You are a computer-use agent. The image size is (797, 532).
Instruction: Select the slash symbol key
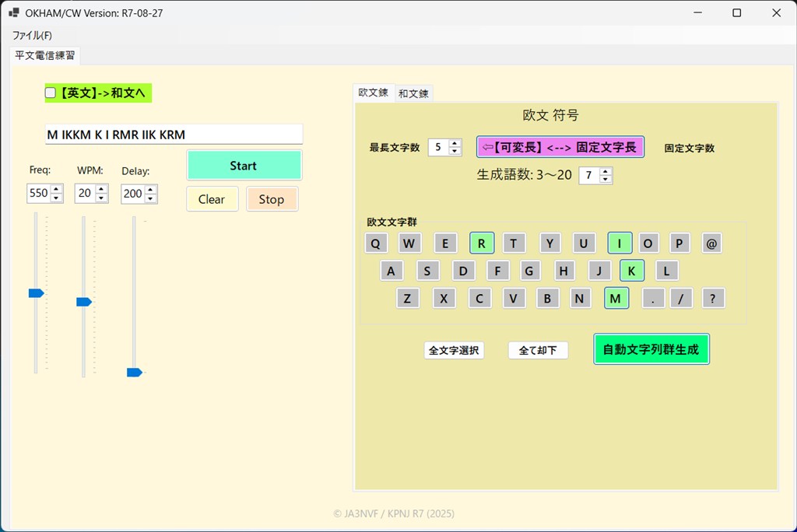point(681,298)
